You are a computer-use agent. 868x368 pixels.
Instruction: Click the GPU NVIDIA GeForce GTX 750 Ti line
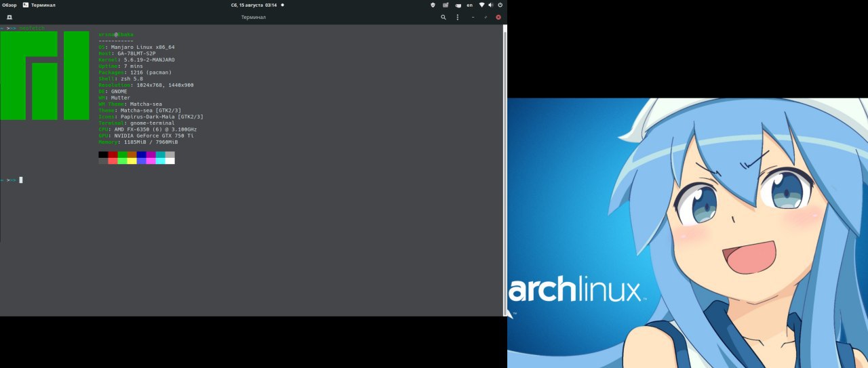click(x=146, y=136)
